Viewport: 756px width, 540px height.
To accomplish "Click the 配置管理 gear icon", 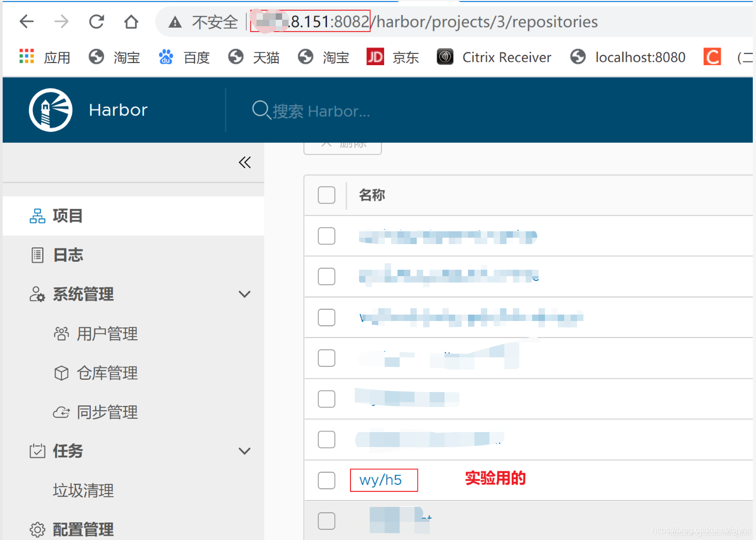I will 37,529.
